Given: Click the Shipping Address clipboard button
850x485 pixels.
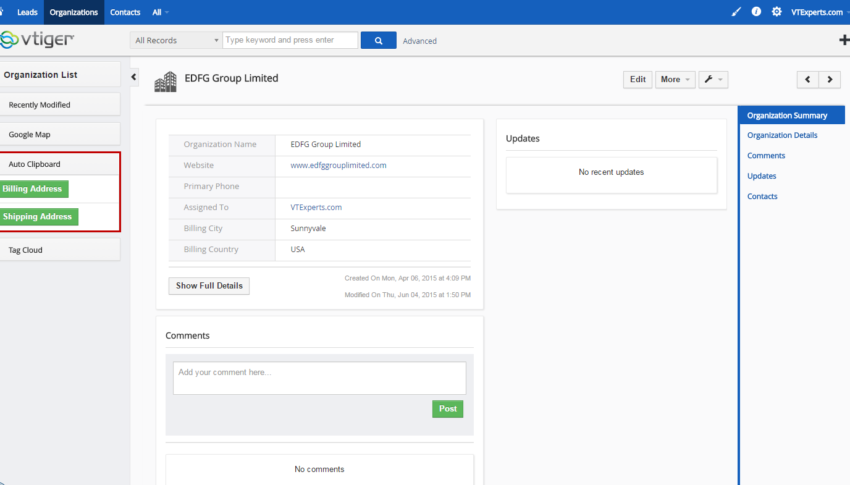Looking at the screenshot, I should click(x=38, y=216).
